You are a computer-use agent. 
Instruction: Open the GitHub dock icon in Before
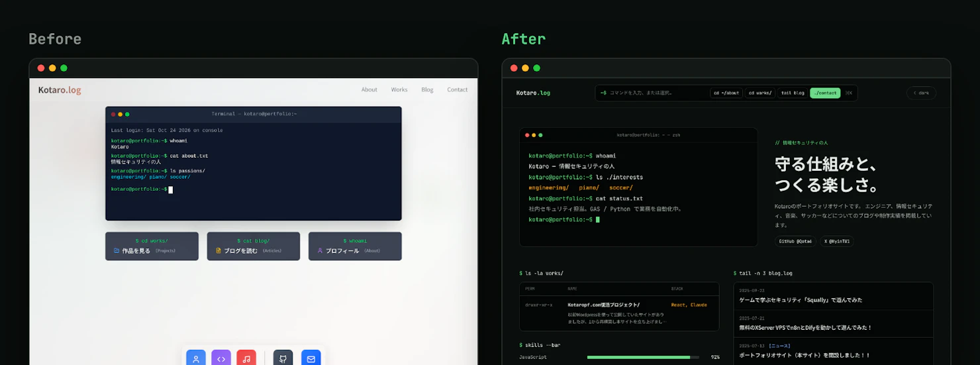[x=283, y=358]
